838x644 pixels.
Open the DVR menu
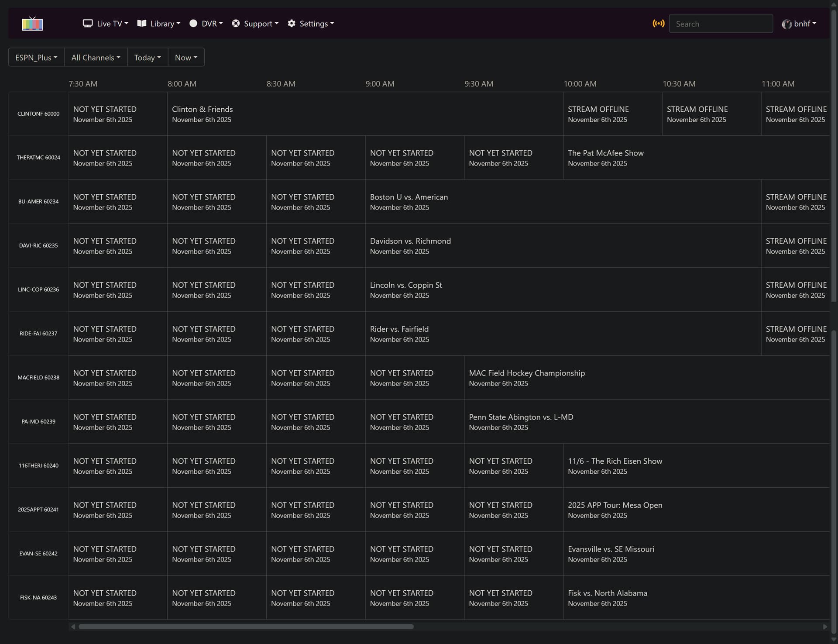coord(212,24)
